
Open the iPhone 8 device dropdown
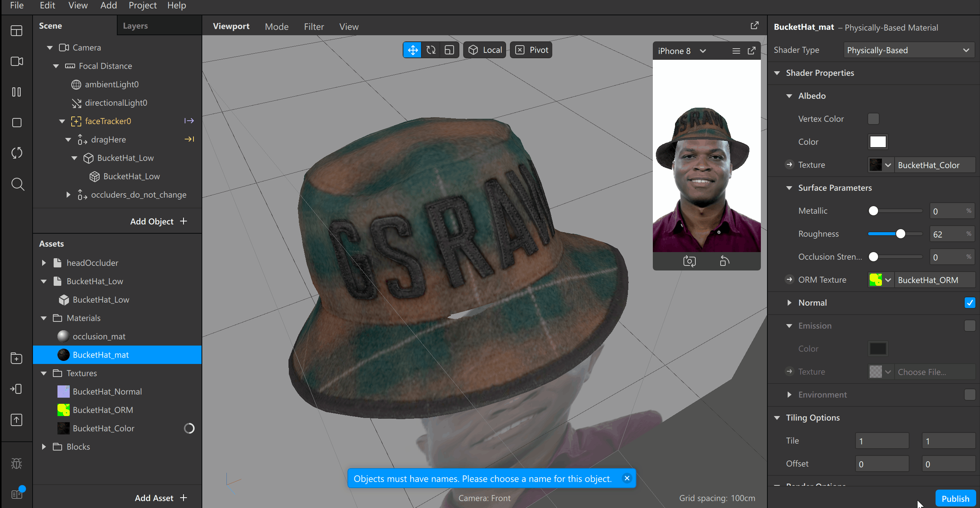(x=682, y=51)
